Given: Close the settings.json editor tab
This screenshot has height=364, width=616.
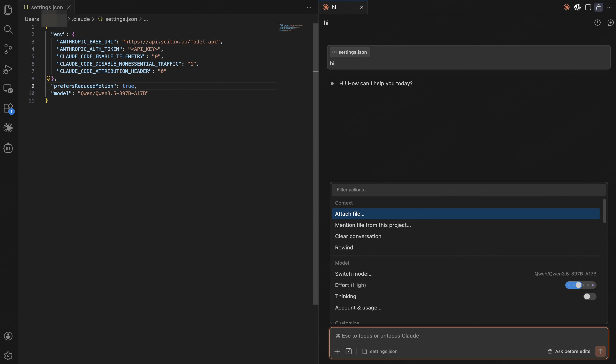Looking at the screenshot, I should pyautogui.click(x=69, y=7).
